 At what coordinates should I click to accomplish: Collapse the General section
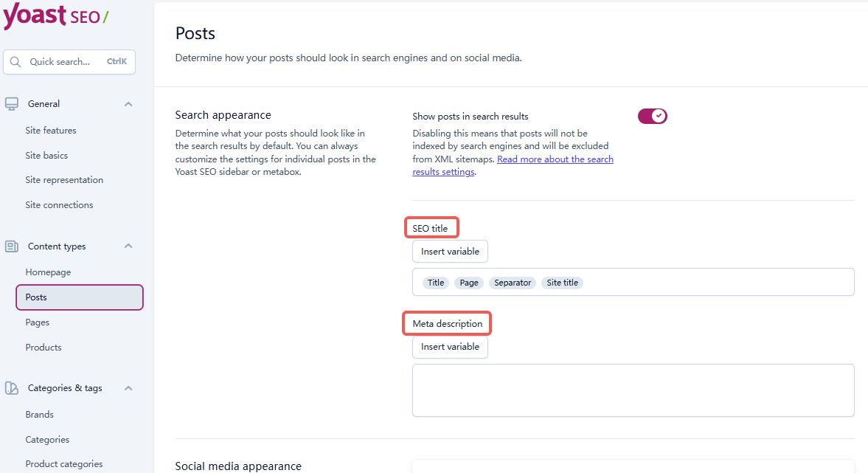point(128,103)
